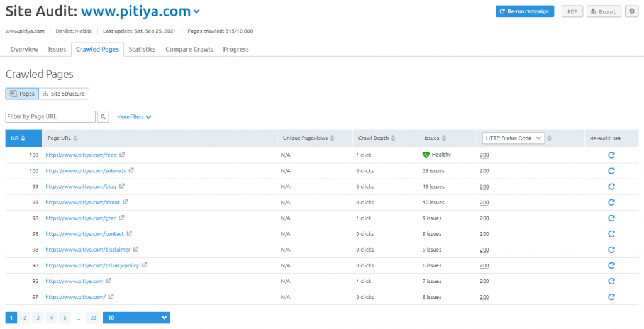
Task: Open /disclaimer external link icon
Action: 136,249
